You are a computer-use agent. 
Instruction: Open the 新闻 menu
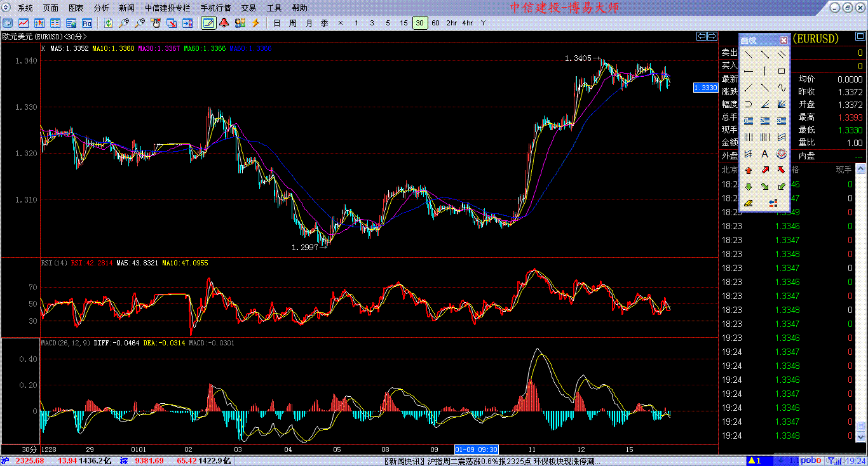pos(126,8)
